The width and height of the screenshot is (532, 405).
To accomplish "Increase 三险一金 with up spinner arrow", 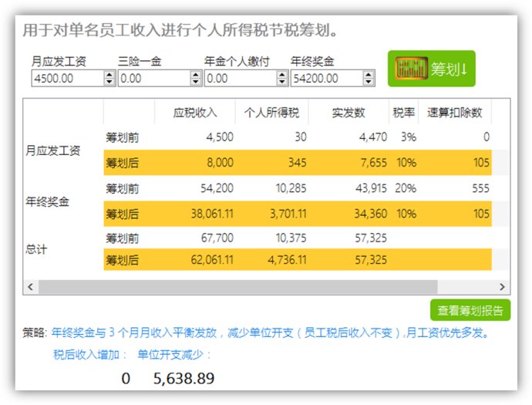I will (x=196, y=75).
